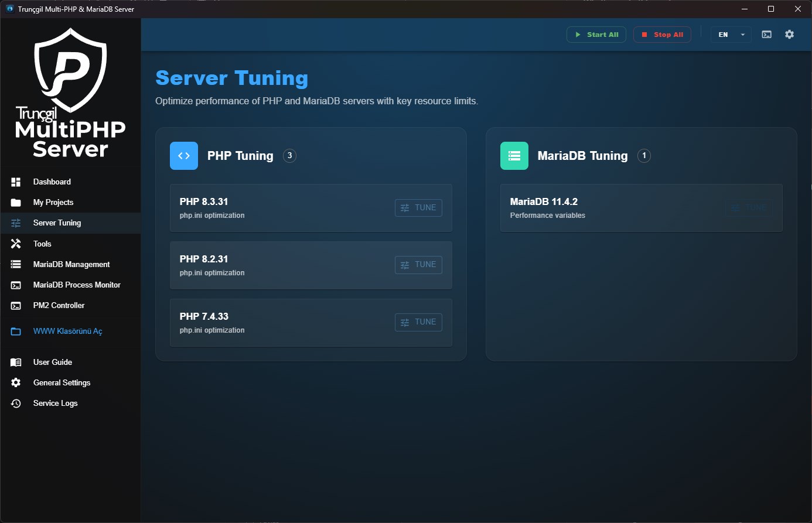Open the User Guide
Image resolution: width=812 pixels, height=523 pixels.
tap(70, 363)
